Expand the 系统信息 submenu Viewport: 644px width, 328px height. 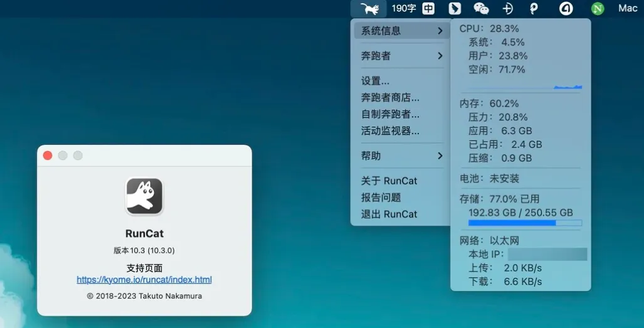click(x=402, y=31)
